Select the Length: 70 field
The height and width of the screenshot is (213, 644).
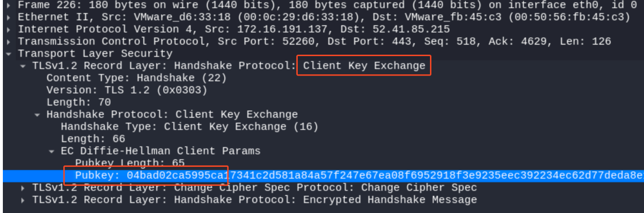point(78,102)
